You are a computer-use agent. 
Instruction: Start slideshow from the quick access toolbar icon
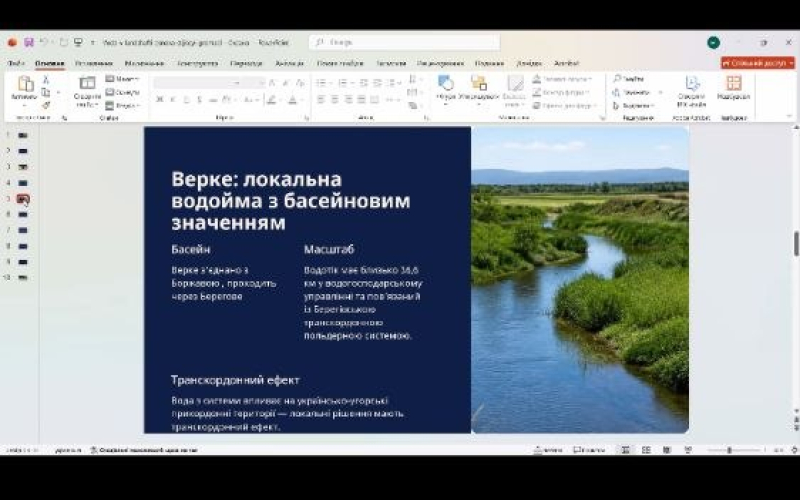tap(78, 42)
